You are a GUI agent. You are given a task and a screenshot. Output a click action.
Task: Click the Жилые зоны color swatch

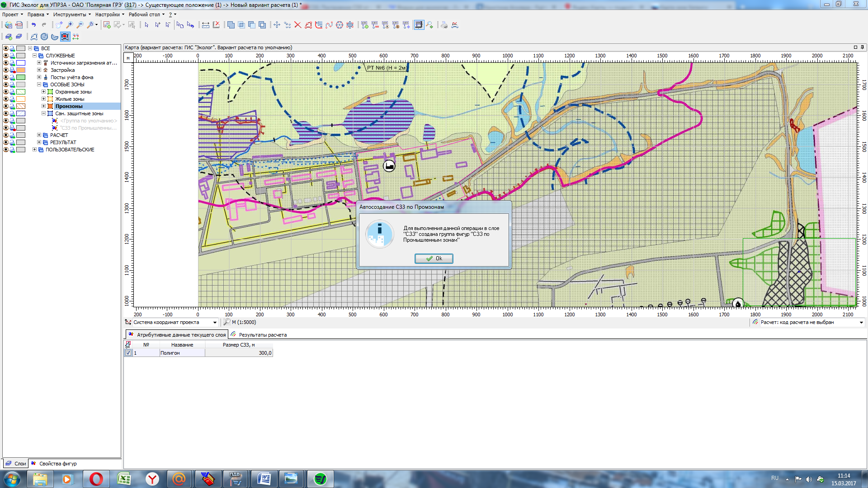click(21, 99)
